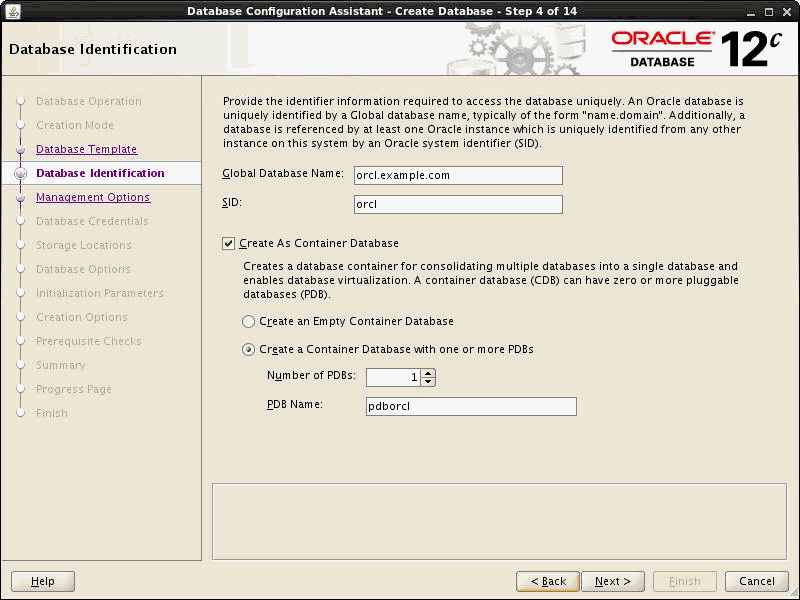The height and width of the screenshot is (600, 800).
Task: Open the Database Template step link
Action: (87, 149)
